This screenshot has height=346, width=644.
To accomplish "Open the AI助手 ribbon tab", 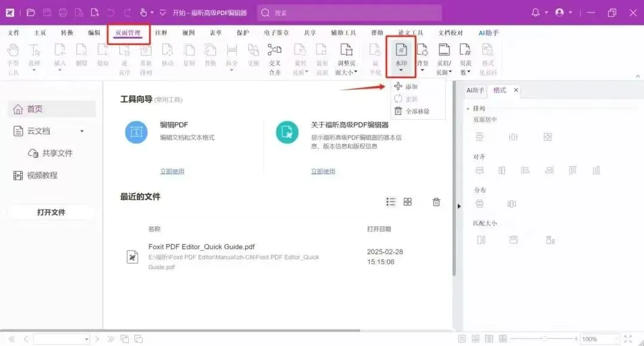I will (488, 33).
